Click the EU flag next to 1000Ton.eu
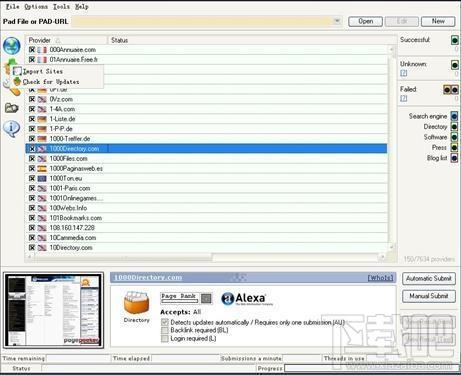 42,179
